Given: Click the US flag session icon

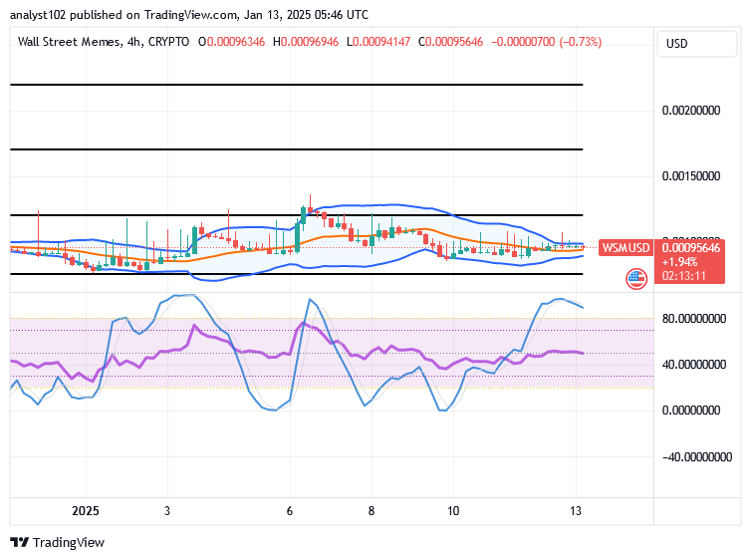Looking at the screenshot, I should pyautogui.click(x=636, y=279).
